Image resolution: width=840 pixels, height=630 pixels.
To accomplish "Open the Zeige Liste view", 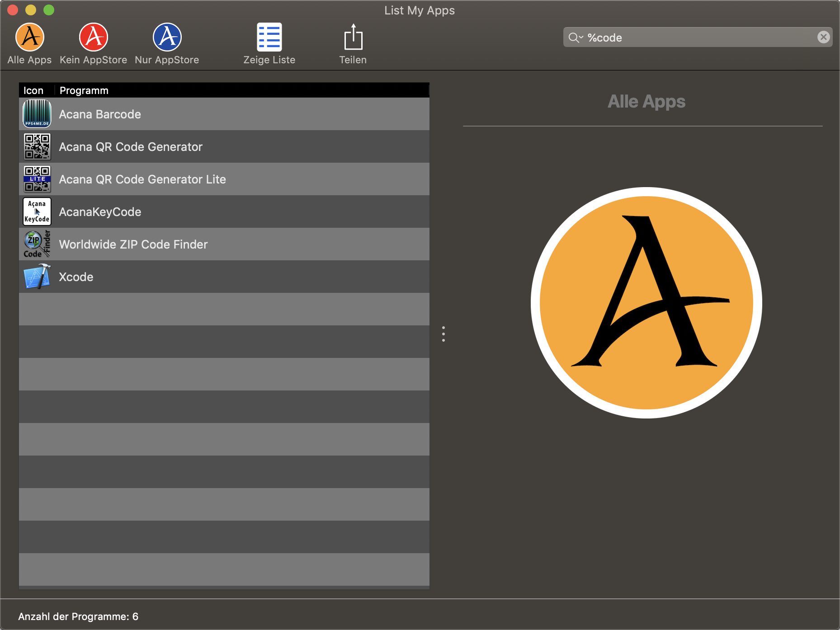I will pyautogui.click(x=269, y=44).
